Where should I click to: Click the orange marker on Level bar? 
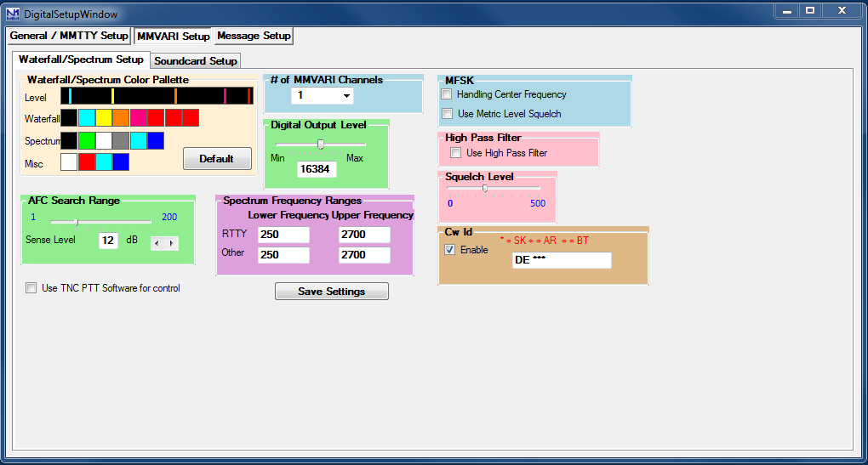click(x=175, y=96)
